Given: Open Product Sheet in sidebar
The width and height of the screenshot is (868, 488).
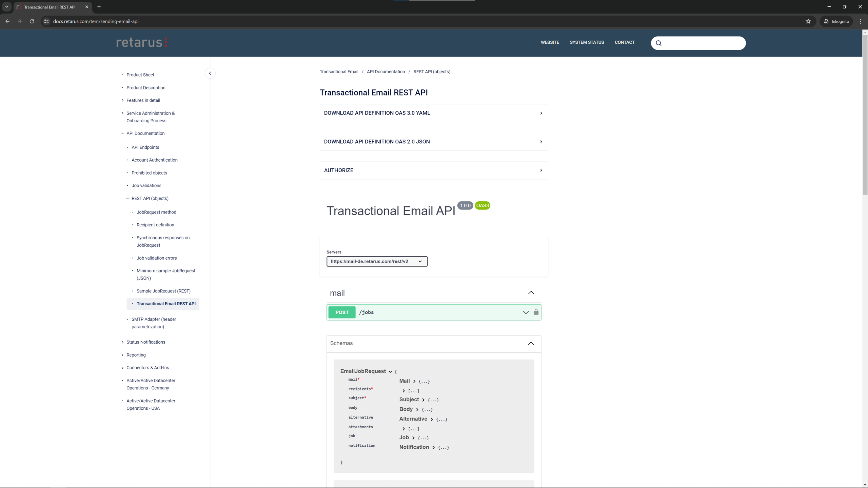Looking at the screenshot, I should coord(140,75).
